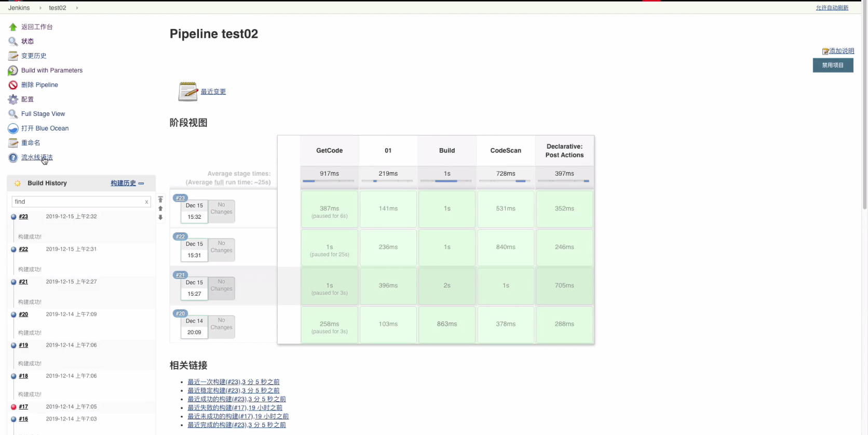The height and width of the screenshot is (435, 868).
Task: Choose 删除 Pipeline in the sidebar
Action: pyautogui.click(x=39, y=85)
